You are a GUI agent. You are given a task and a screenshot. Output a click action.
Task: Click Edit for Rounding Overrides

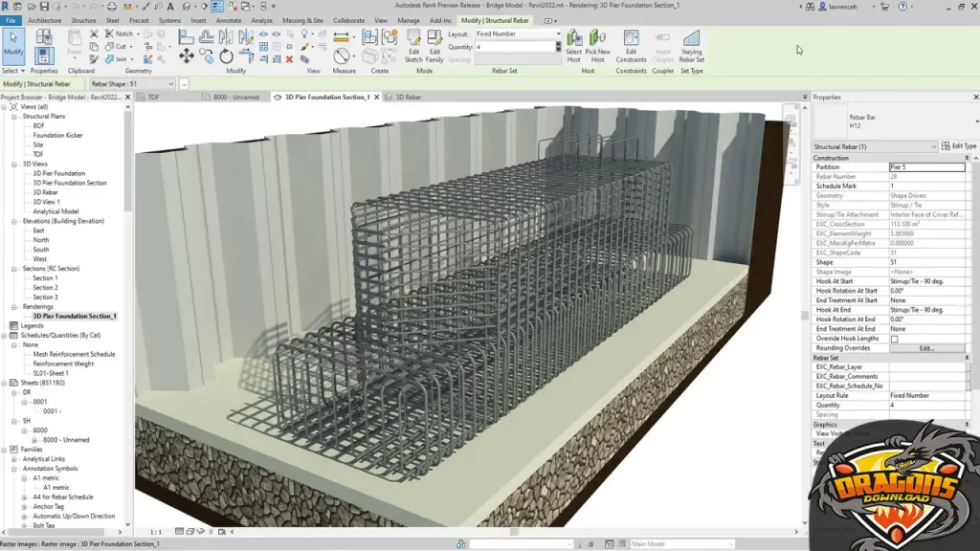[x=926, y=348]
